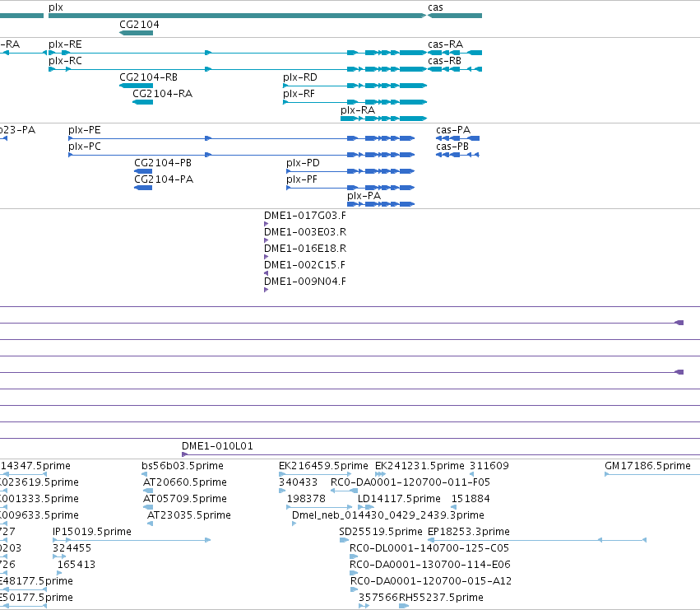Image resolution: width=700 pixels, height=610 pixels.
Task: Select the plx-RC transcript label
Action: [x=65, y=61]
